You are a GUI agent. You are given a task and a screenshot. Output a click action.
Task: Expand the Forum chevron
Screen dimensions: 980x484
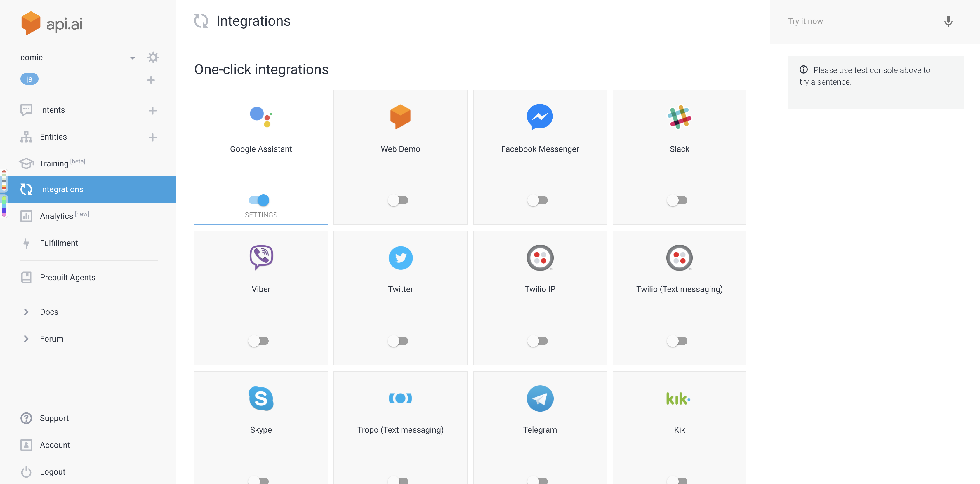26,339
